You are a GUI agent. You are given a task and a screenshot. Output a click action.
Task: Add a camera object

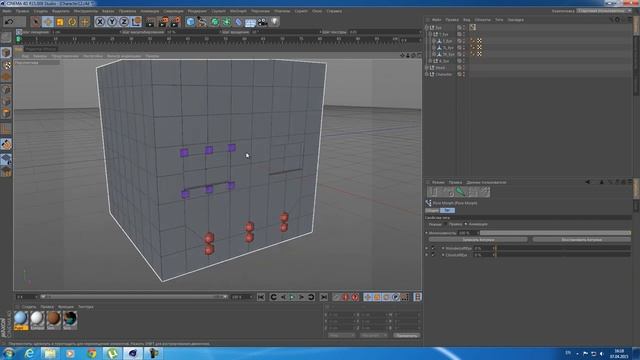[x=262, y=22]
